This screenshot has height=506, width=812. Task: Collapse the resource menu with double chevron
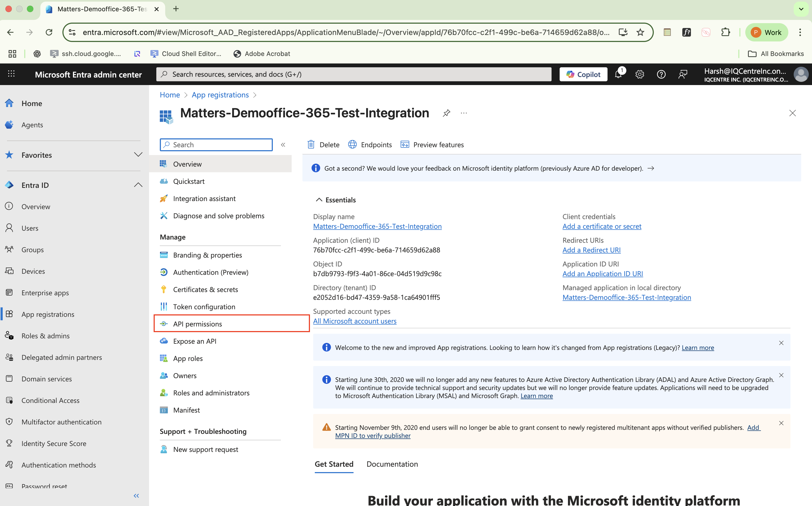283,145
